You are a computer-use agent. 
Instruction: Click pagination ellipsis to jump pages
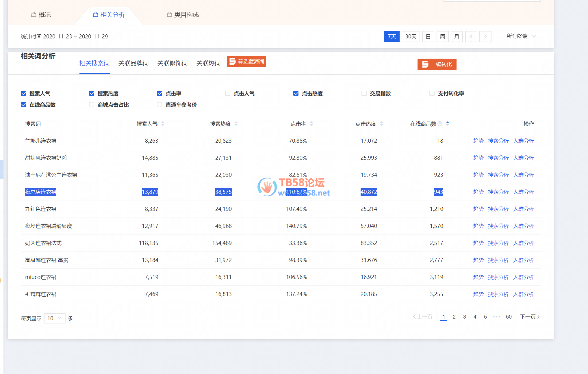point(497,317)
